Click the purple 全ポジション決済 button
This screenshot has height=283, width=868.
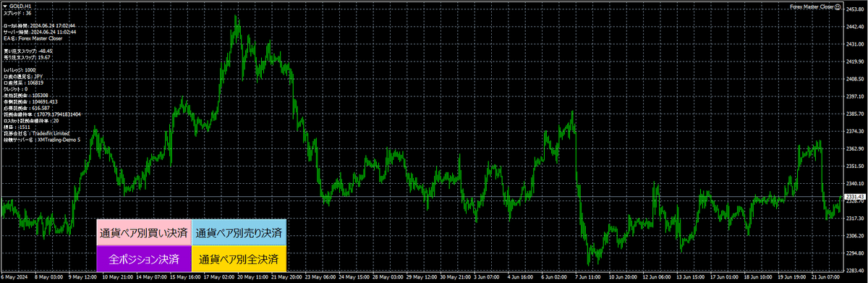click(144, 258)
